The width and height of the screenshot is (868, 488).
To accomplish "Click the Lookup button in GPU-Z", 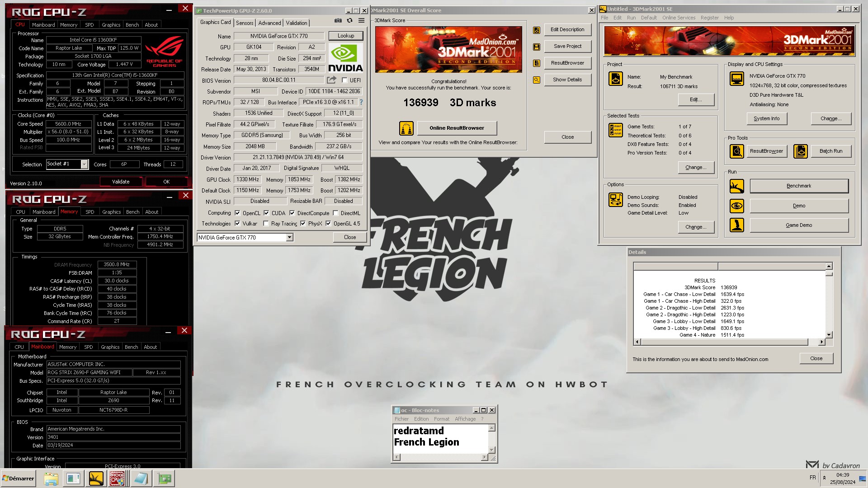I will [x=346, y=36].
